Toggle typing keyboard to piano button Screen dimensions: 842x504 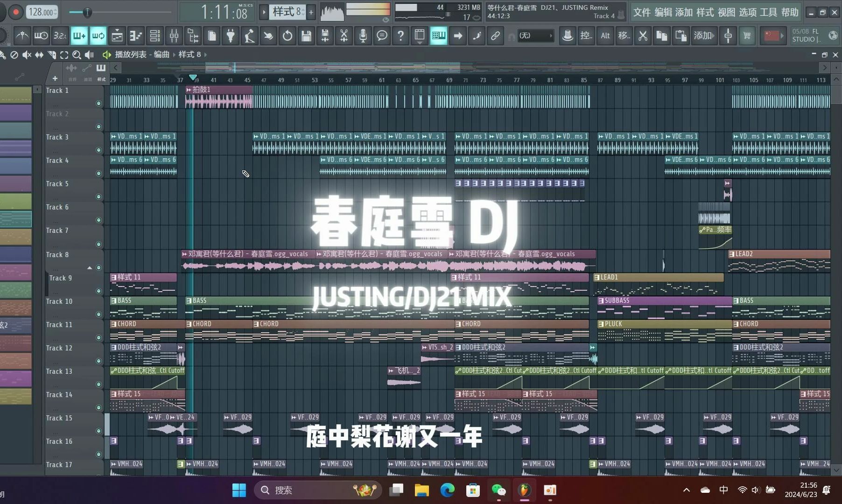pos(439,35)
